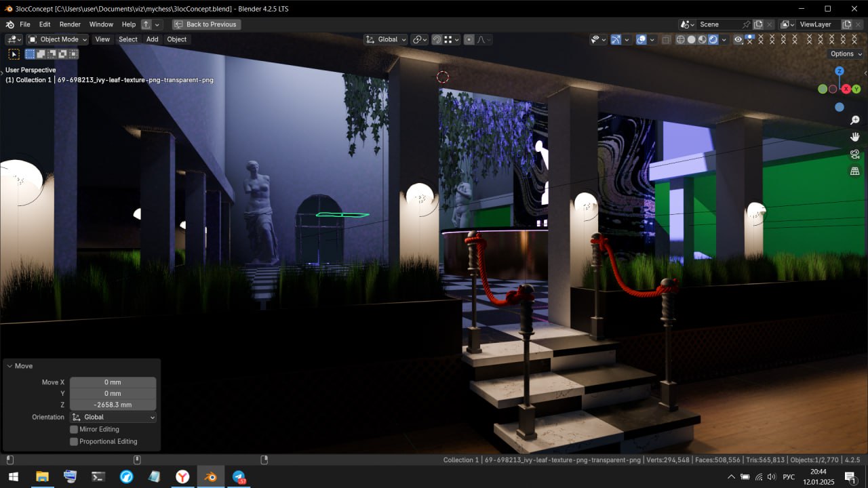
Task: Select wireframe viewport shading mode
Action: click(680, 39)
